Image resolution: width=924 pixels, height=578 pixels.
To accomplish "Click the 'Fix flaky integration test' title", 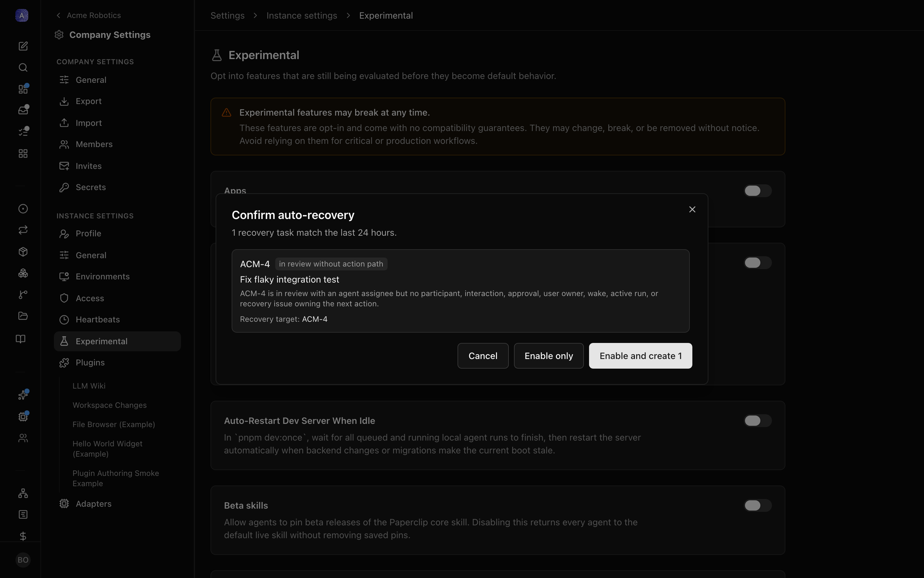I will point(289,280).
